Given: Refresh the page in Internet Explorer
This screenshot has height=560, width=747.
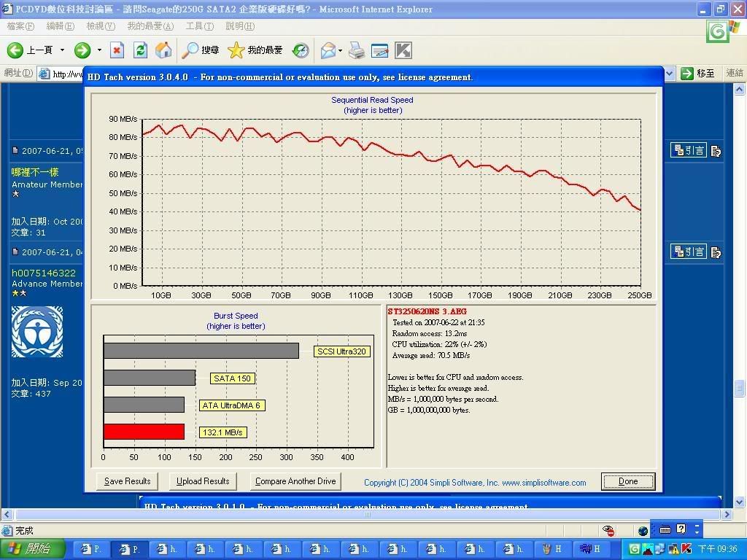Looking at the screenshot, I should click(140, 50).
